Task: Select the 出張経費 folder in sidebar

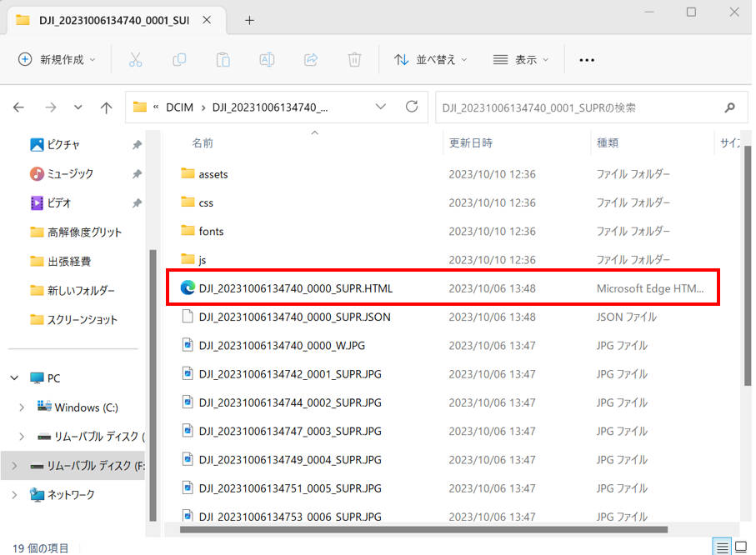Action: pos(71,261)
